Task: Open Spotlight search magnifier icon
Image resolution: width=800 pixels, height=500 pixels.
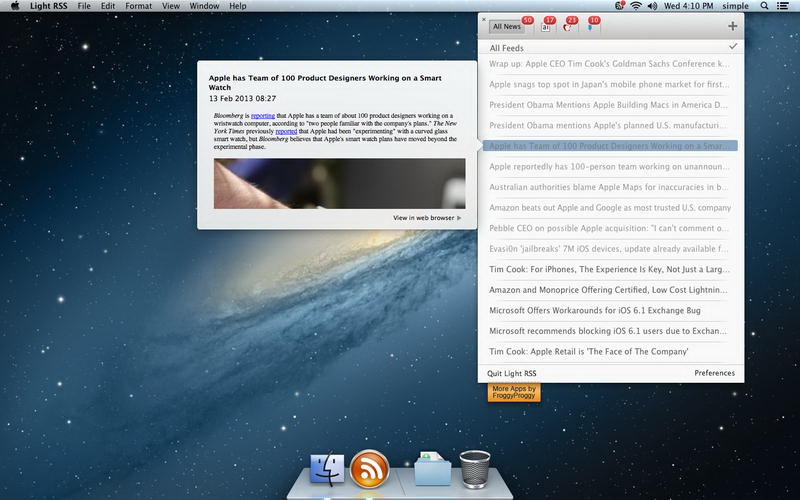Action: coord(765,6)
